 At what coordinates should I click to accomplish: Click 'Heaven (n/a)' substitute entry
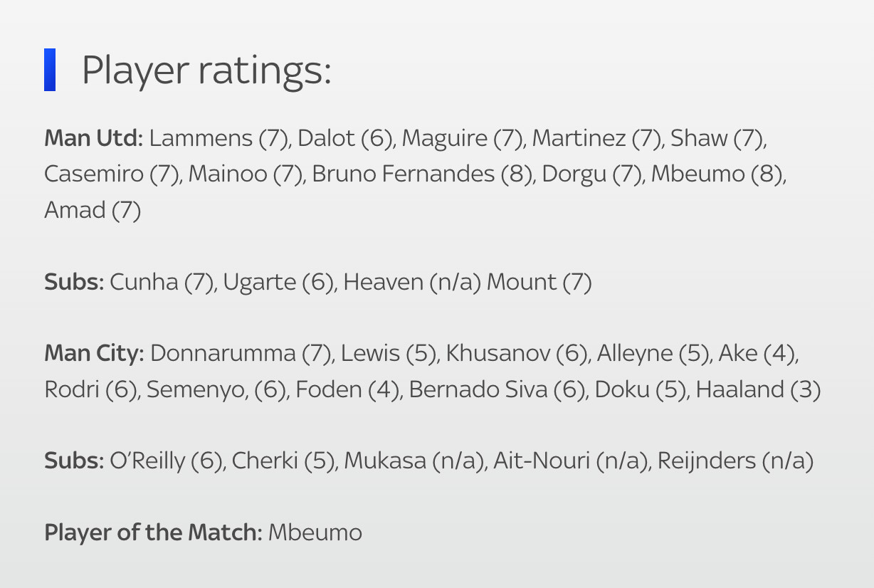412,282
